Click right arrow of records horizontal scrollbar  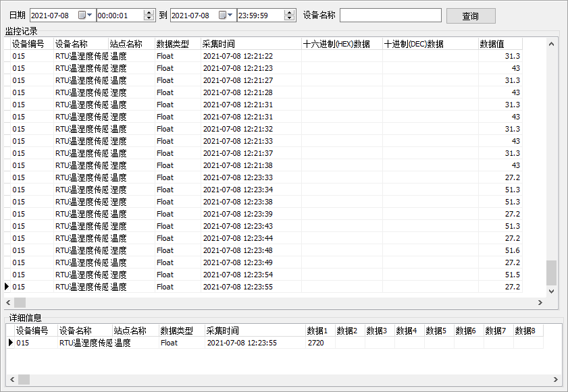tap(540, 302)
